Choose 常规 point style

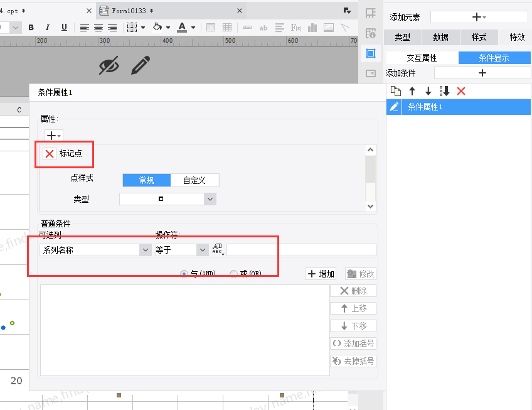(147, 180)
